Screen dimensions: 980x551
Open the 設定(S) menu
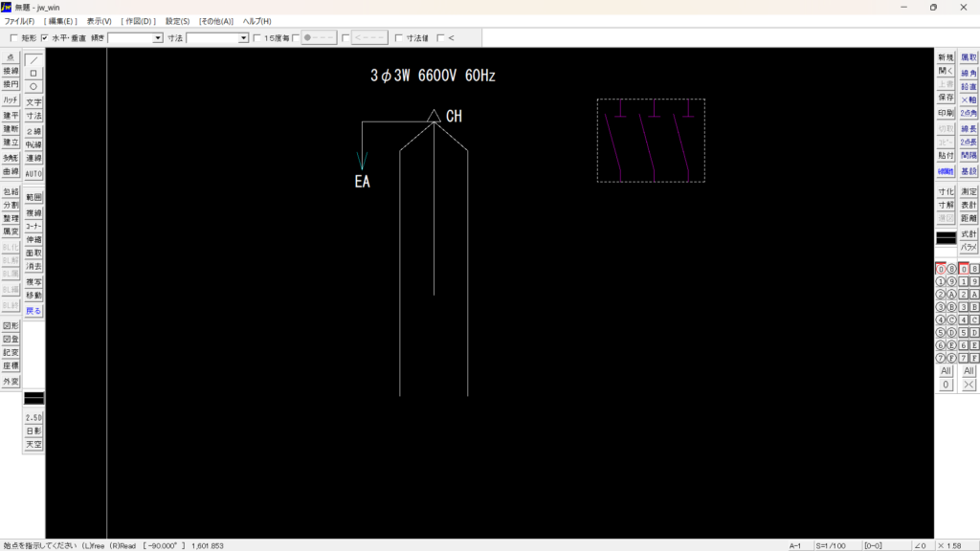(177, 21)
